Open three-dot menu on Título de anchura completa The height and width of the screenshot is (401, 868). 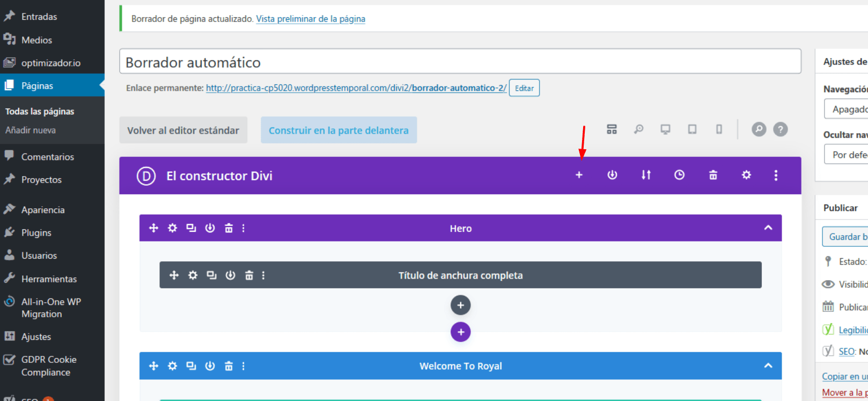pyautogui.click(x=263, y=275)
